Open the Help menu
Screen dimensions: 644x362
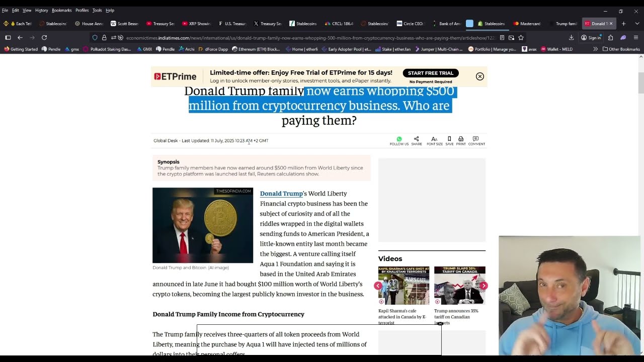(x=110, y=10)
